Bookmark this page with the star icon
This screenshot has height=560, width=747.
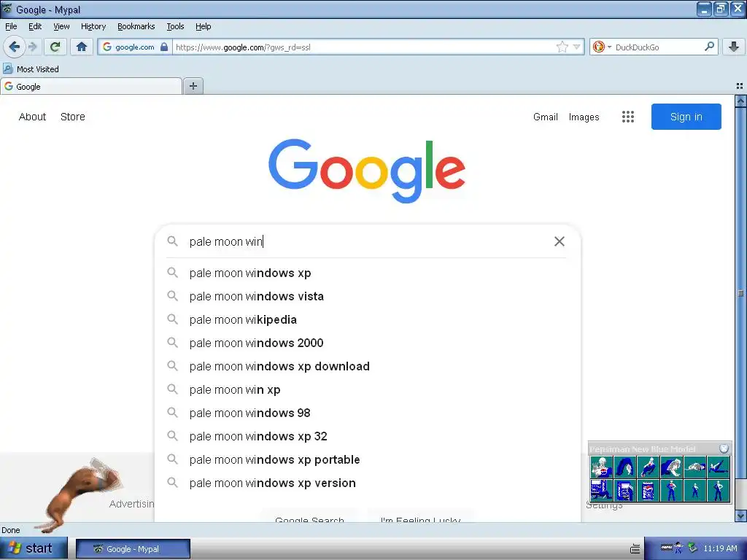tap(562, 47)
